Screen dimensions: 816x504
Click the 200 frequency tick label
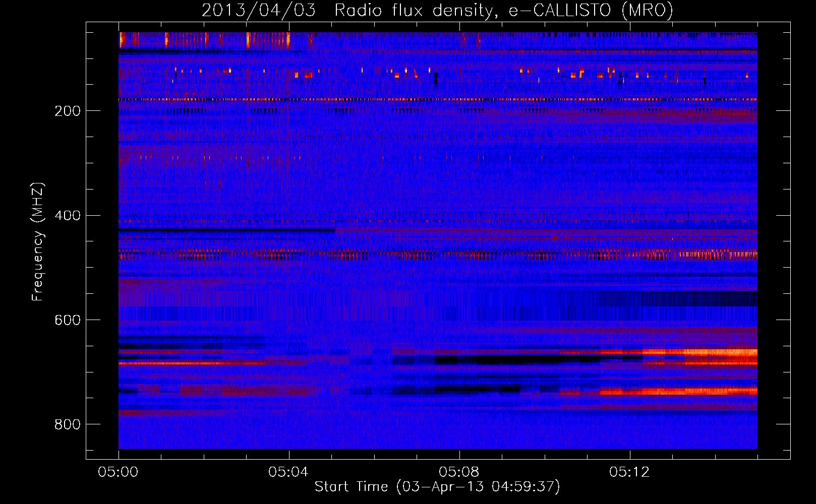pyautogui.click(x=68, y=111)
